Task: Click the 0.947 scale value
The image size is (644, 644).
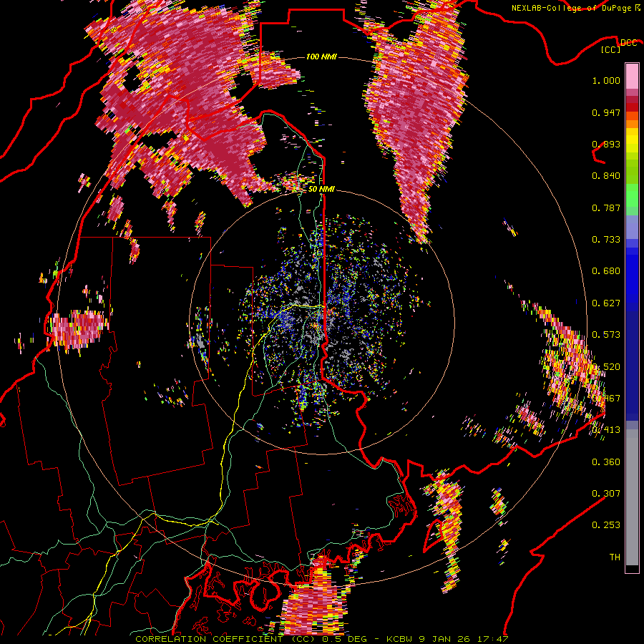Action: point(606,112)
